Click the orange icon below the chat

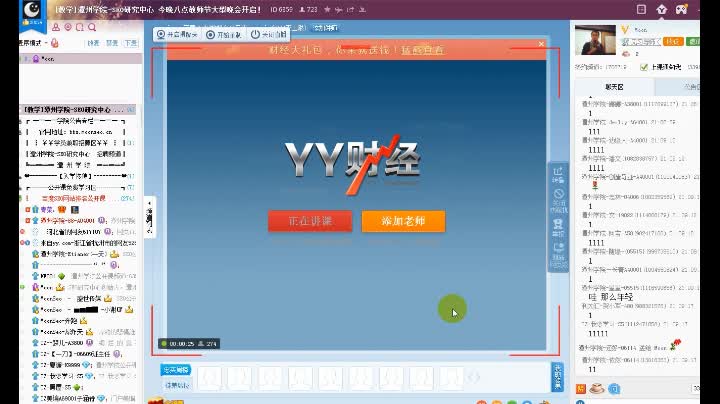[x=581, y=389]
